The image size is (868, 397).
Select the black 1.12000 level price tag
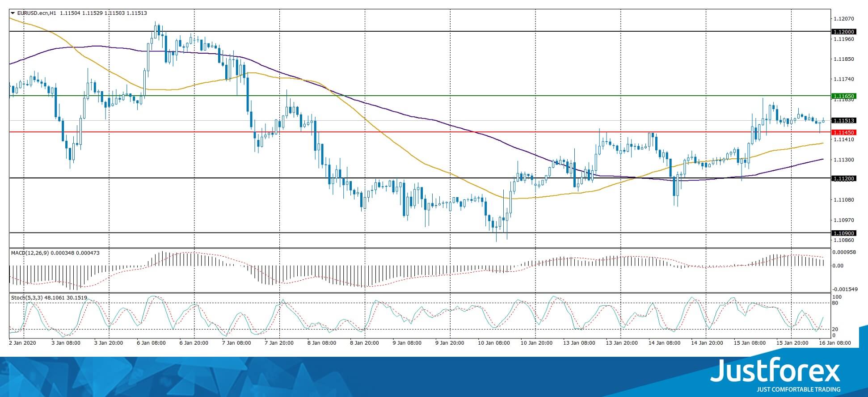point(843,32)
